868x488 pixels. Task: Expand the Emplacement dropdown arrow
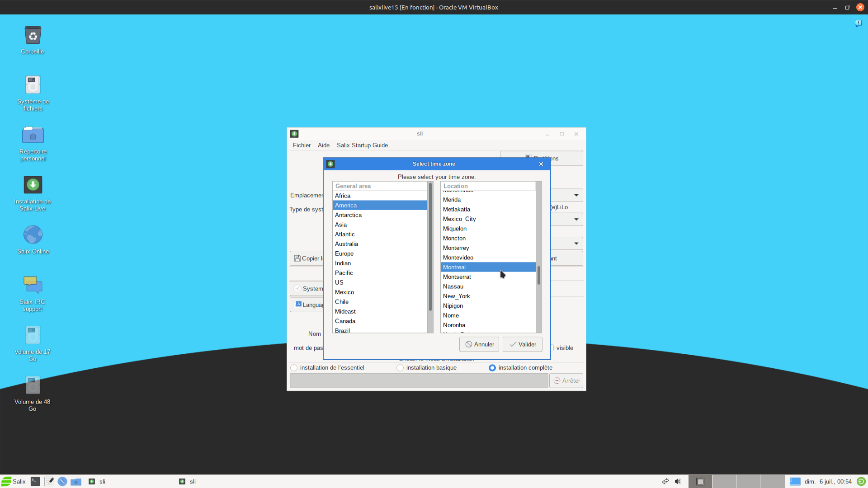(x=576, y=195)
